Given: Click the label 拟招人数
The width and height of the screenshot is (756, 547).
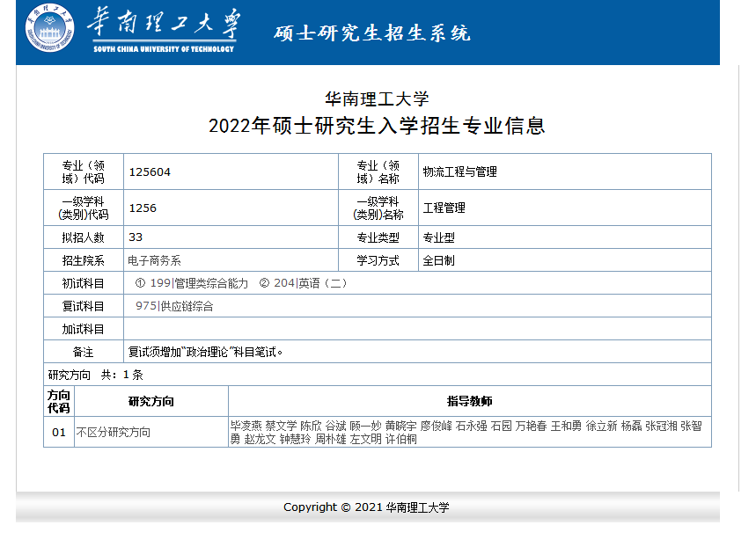Looking at the screenshot, I should pos(84,237).
